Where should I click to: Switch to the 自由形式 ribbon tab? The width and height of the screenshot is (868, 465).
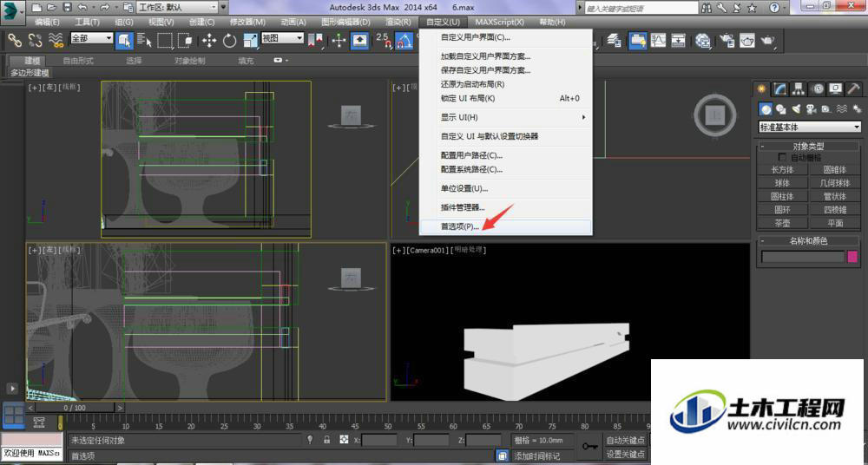pos(78,61)
